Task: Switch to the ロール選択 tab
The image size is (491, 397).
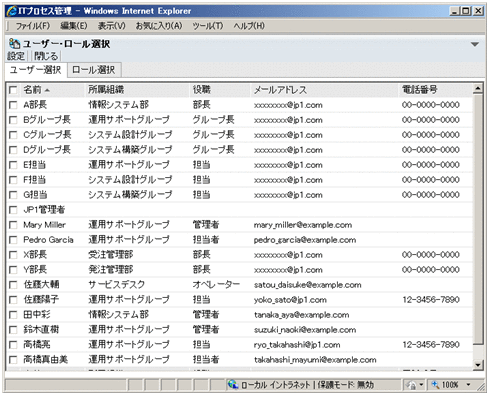Action: click(x=94, y=70)
